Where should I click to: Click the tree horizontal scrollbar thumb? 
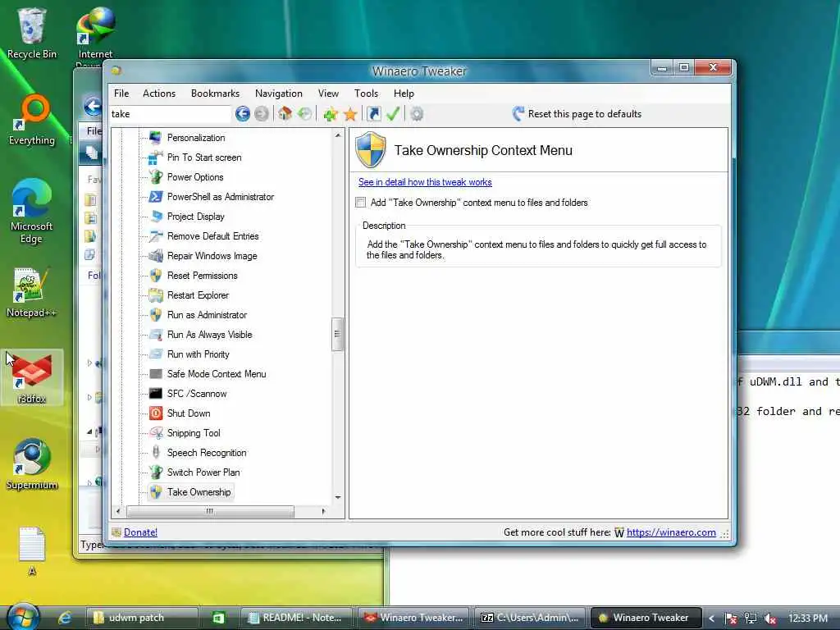click(x=210, y=512)
